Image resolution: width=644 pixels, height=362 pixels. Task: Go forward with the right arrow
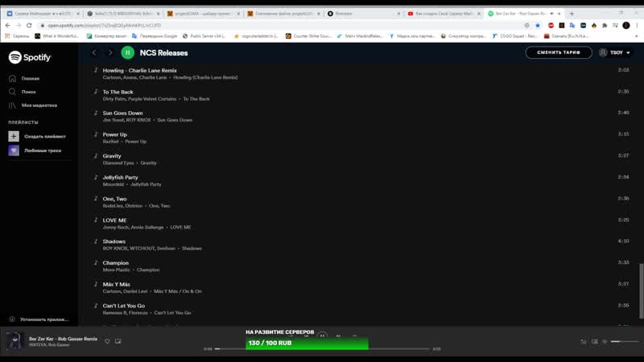coord(110,52)
